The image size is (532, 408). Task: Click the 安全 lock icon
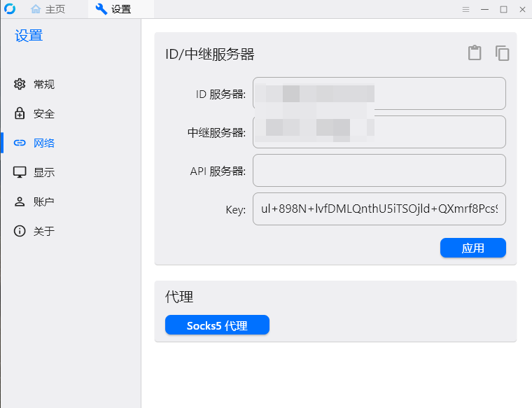[x=20, y=113]
